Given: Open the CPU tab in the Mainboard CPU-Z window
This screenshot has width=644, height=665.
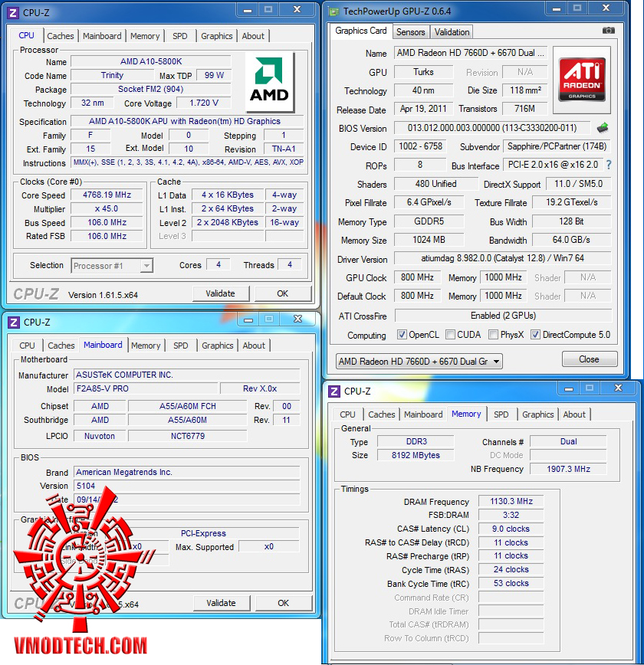Looking at the screenshot, I should [x=27, y=346].
